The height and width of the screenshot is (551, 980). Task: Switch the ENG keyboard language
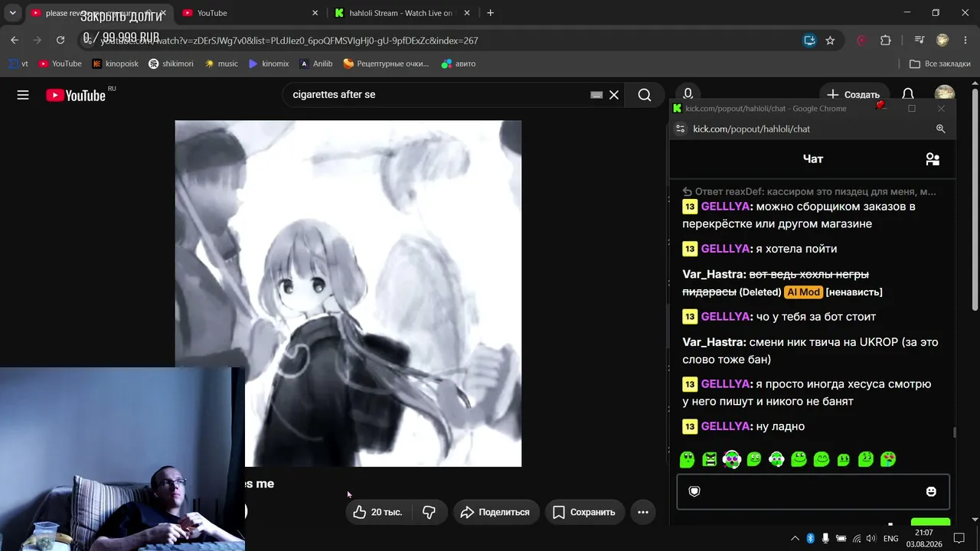coord(891,539)
